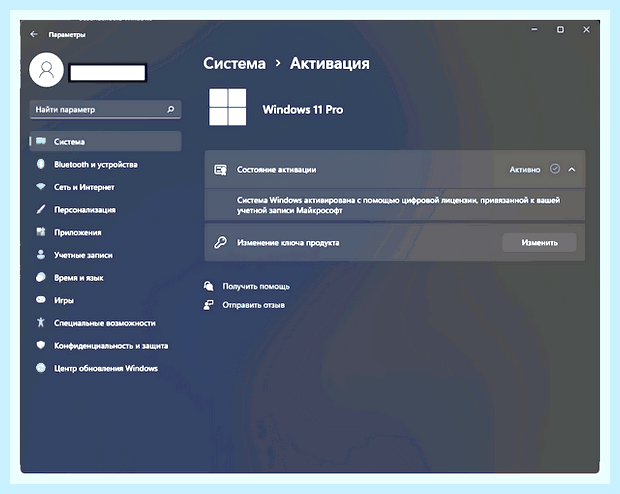Click the Параметры window title
Screen dimensions: 620x494
point(67,35)
